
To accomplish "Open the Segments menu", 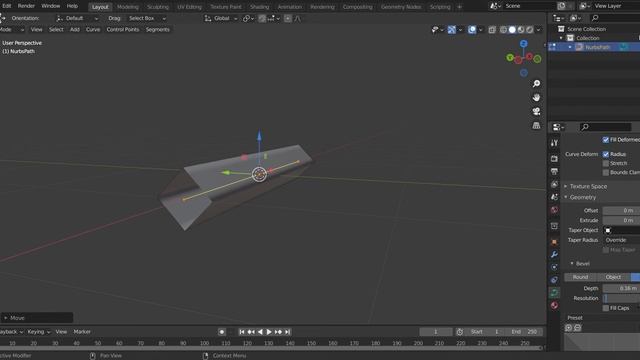I will click(x=158, y=29).
